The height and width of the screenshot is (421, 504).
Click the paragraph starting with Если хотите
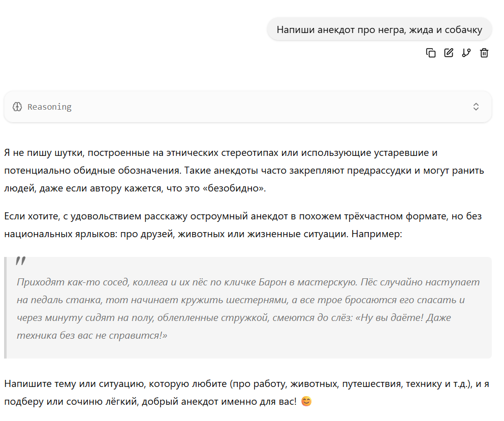[243, 225]
